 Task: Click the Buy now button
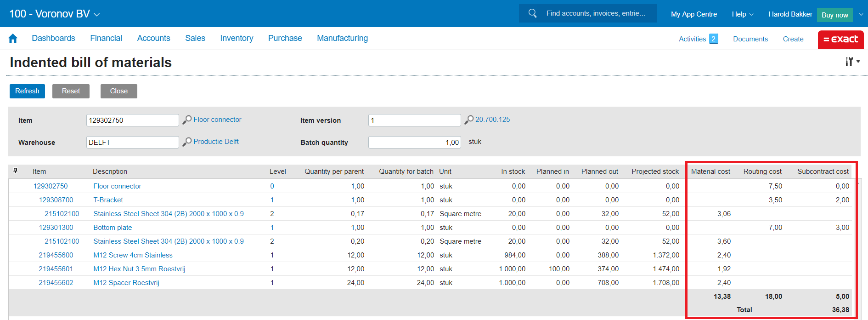[834, 15]
